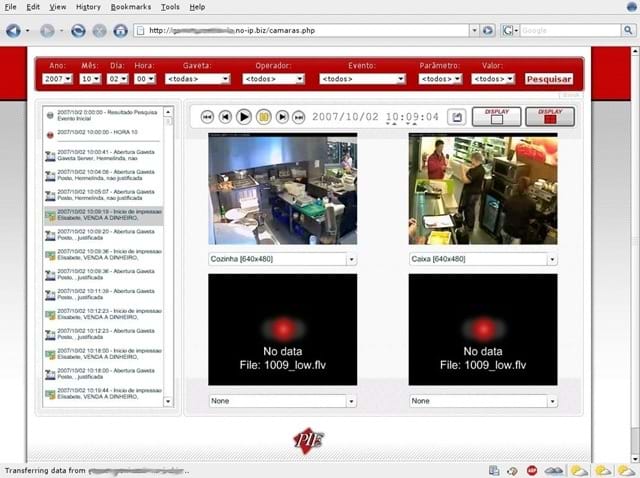The height and width of the screenshot is (478, 640).
Task: Open the Dia day dropdown showing 02
Action: pyautogui.click(x=118, y=79)
